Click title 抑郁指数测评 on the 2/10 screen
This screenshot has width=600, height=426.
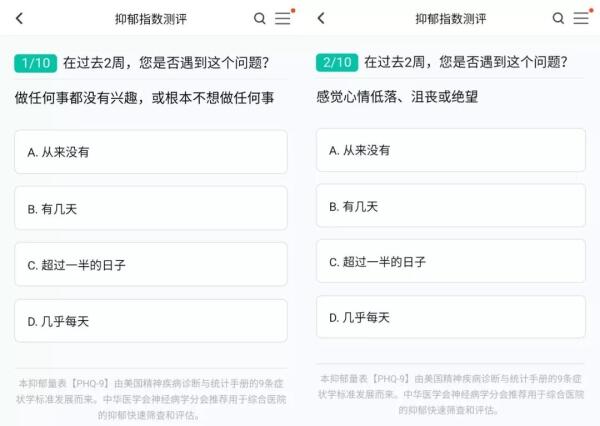(451, 18)
